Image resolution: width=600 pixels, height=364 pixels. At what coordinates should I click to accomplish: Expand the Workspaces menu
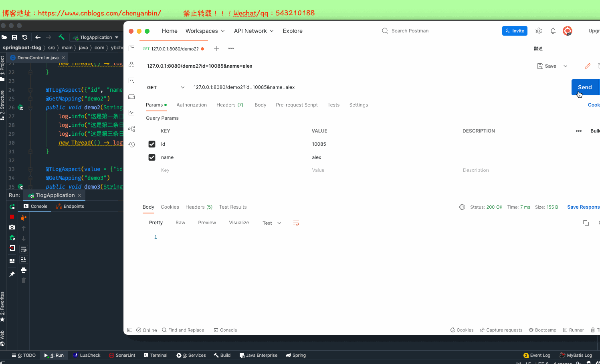click(x=205, y=31)
